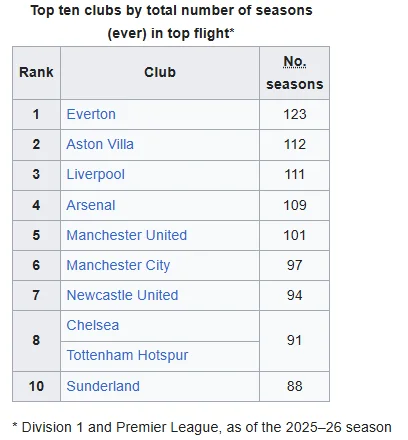Click the table caption title text
408x440 pixels.
tap(171, 22)
